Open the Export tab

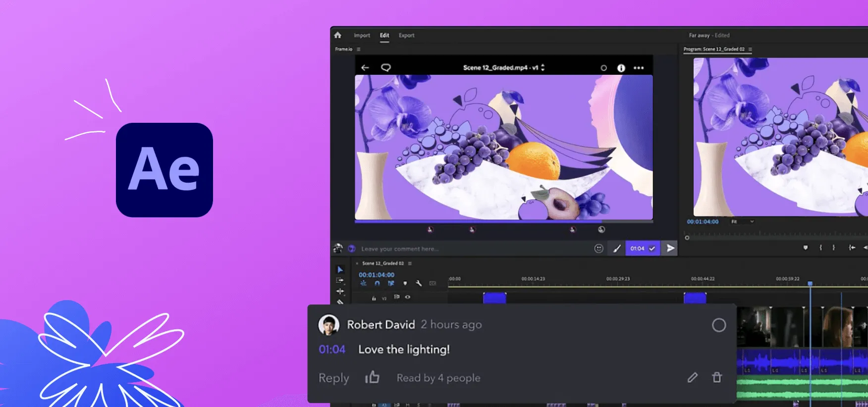pyautogui.click(x=406, y=36)
